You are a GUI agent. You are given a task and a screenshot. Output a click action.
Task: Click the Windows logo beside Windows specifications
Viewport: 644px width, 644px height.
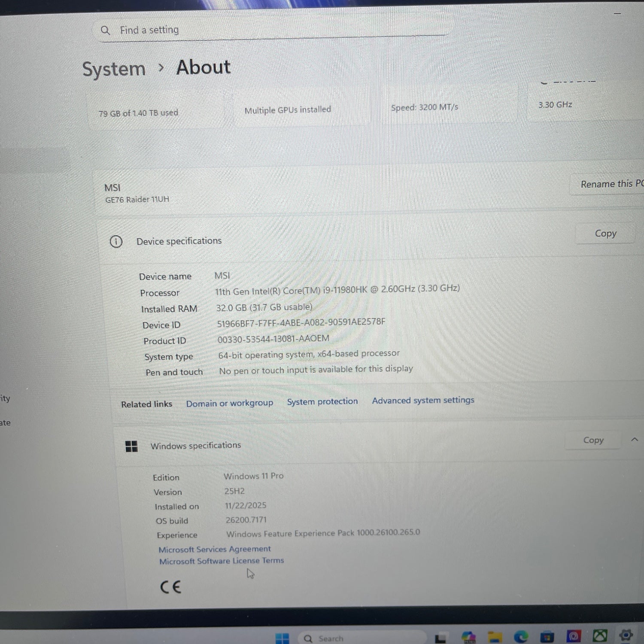131,447
